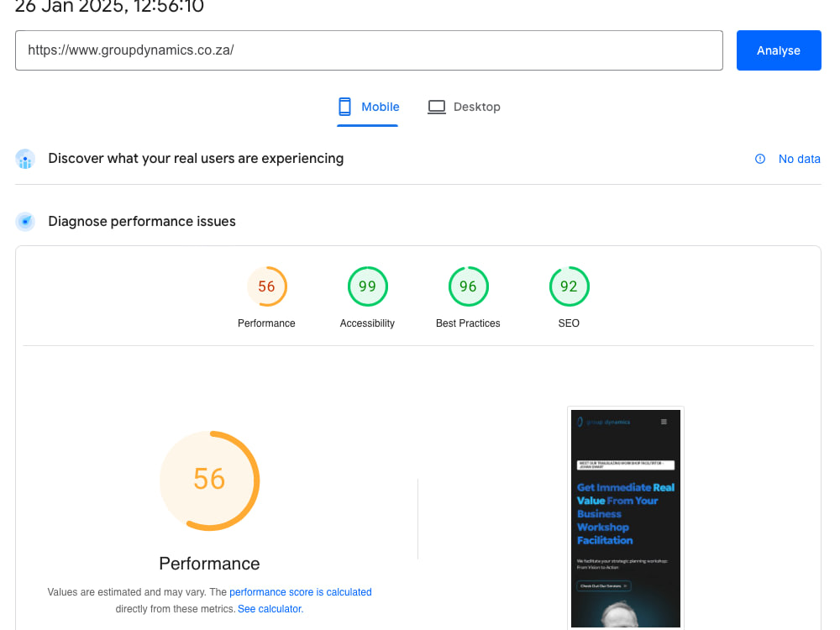840x630 pixels.
Task: Jump to the SEO score 92 gauge
Action: [x=569, y=286]
